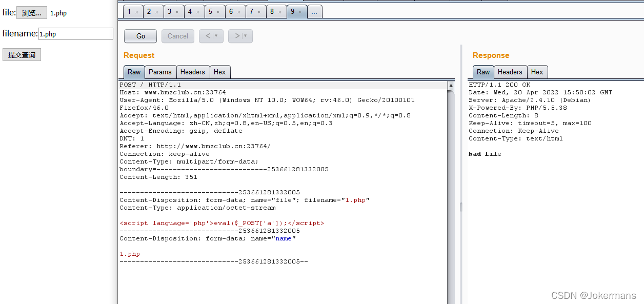
Task: Close Repeater tab 2 with its x
Action: (x=157, y=12)
